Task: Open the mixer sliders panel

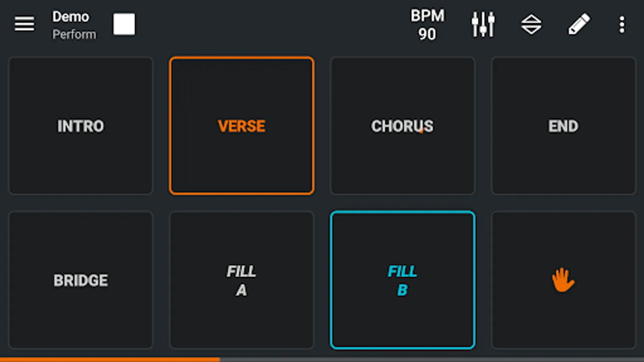Action: (x=483, y=24)
